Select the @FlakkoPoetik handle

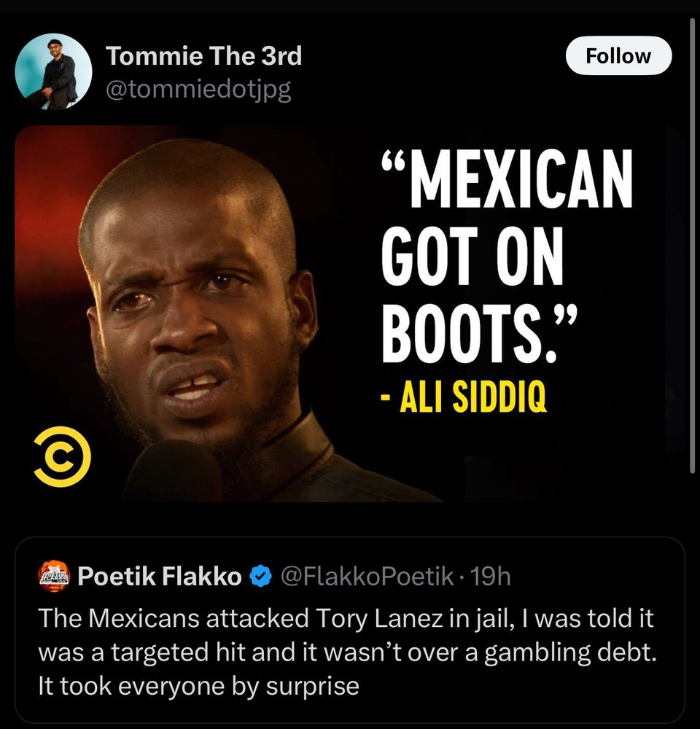point(367,577)
